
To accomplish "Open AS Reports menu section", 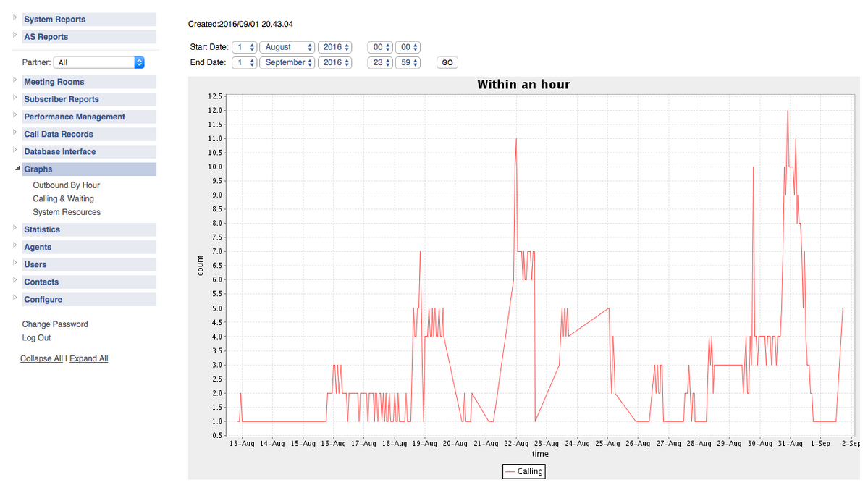I will click(x=89, y=37).
